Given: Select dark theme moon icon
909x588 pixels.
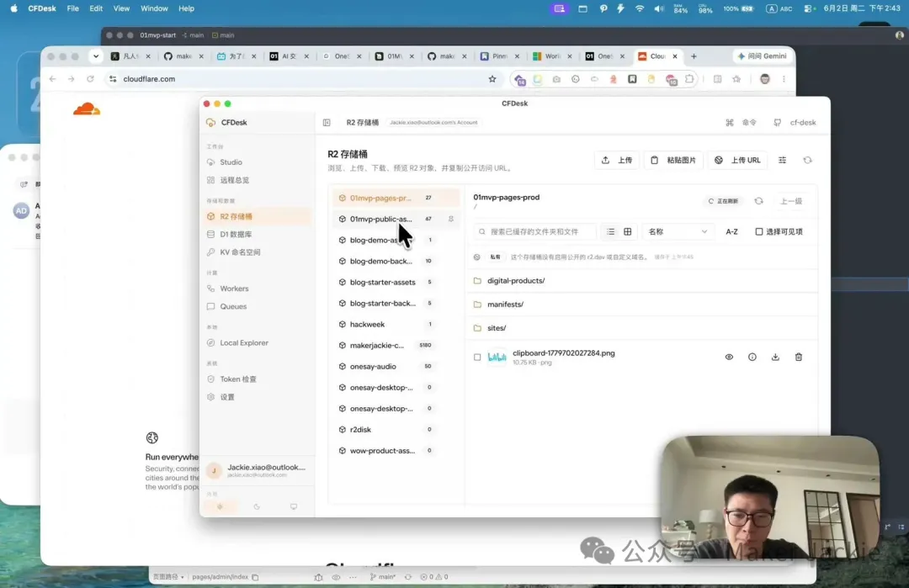Looking at the screenshot, I should pos(257,507).
